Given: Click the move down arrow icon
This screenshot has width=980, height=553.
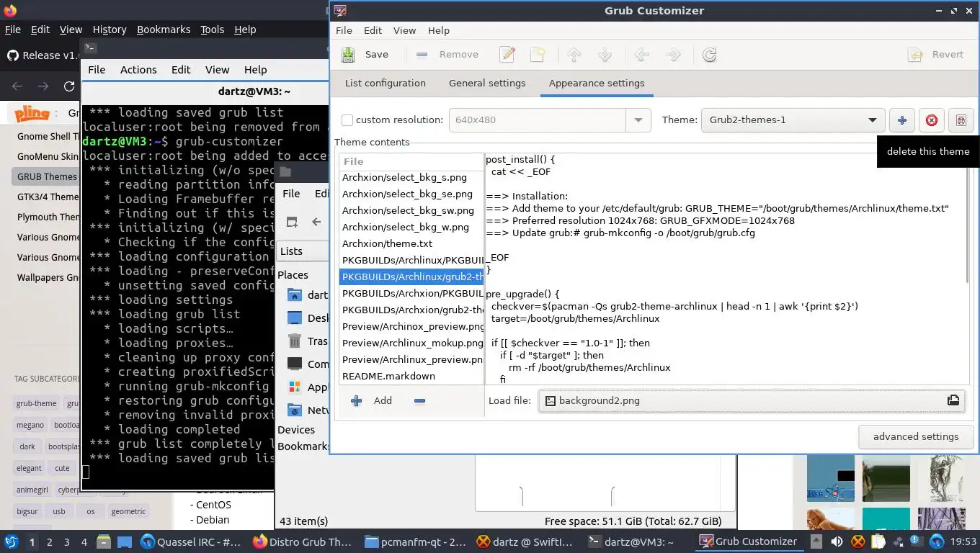Looking at the screenshot, I should (x=605, y=55).
